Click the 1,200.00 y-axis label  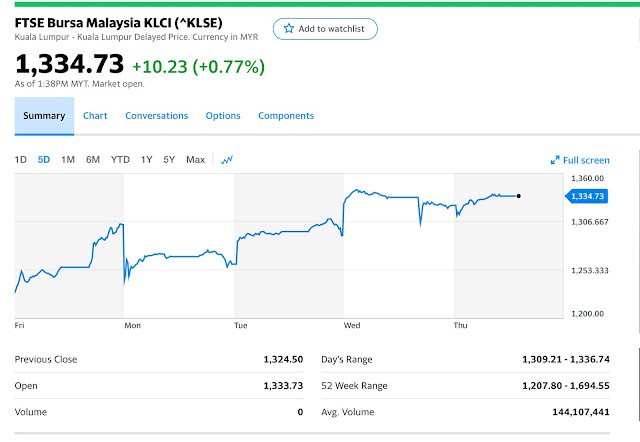(x=587, y=314)
